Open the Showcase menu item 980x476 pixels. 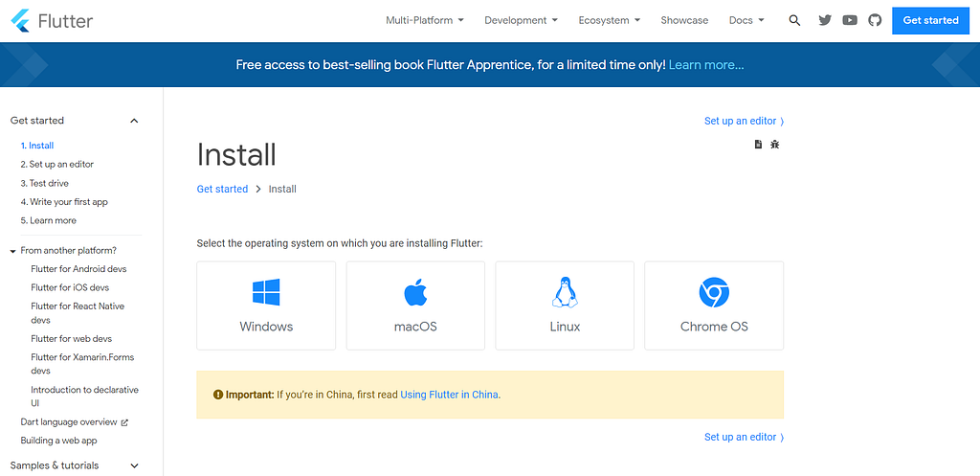pos(684,20)
